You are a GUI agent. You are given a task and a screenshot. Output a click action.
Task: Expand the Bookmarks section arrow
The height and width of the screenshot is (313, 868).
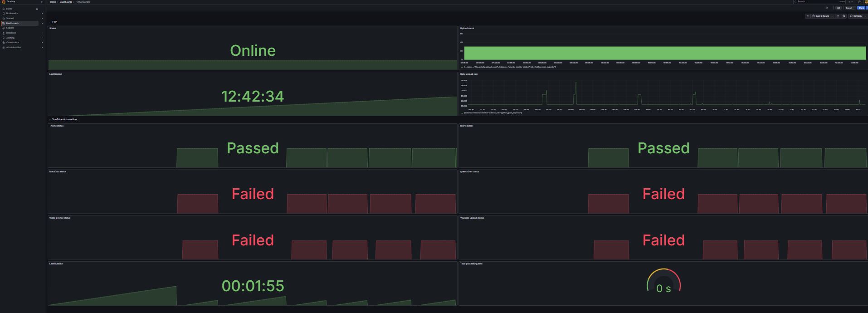point(43,14)
